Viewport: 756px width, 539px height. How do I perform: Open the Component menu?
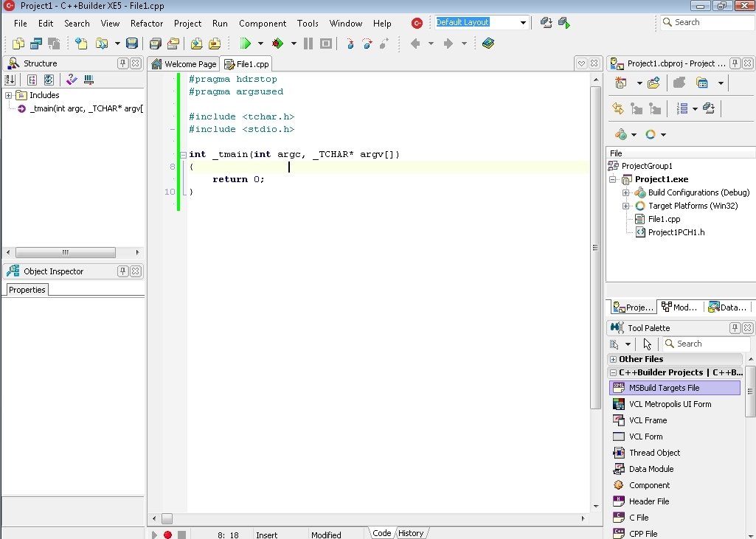pos(263,23)
